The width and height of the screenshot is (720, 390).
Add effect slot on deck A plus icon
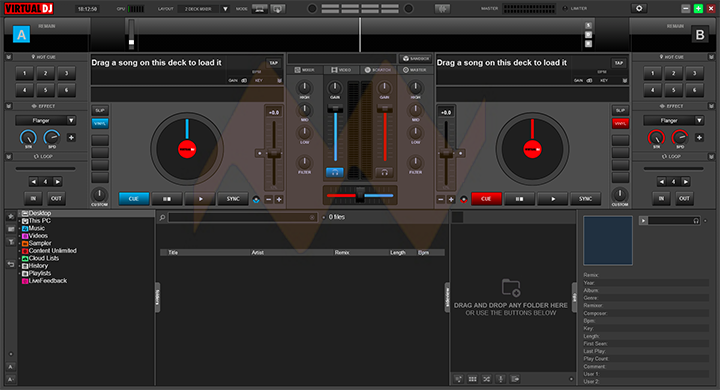[x=71, y=137]
